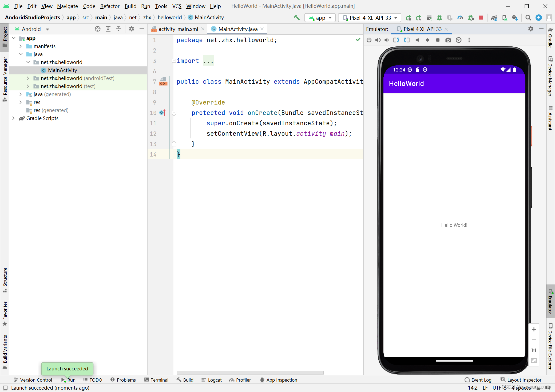Click the Logcat tab at bottom
The width and height of the screenshot is (555, 392).
tap(215, 380)
